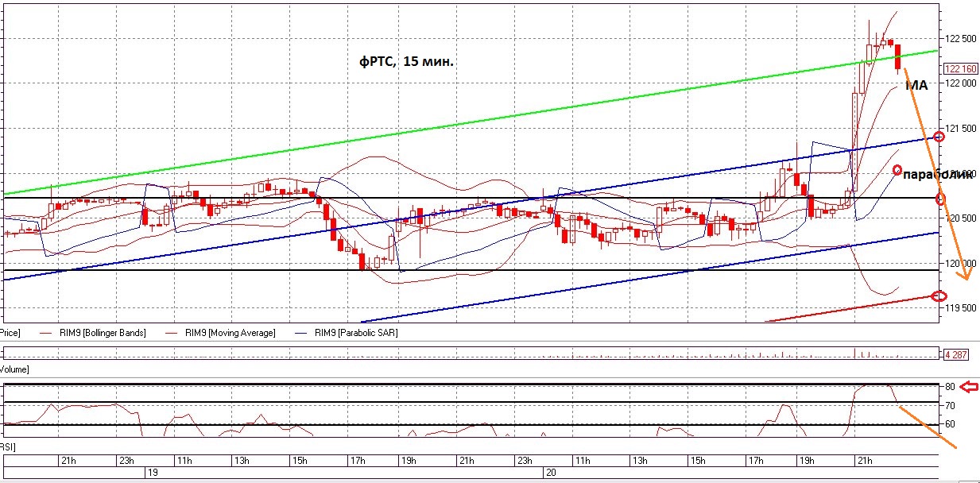Click the 120 000 price axis label

[x=961, y=264]
